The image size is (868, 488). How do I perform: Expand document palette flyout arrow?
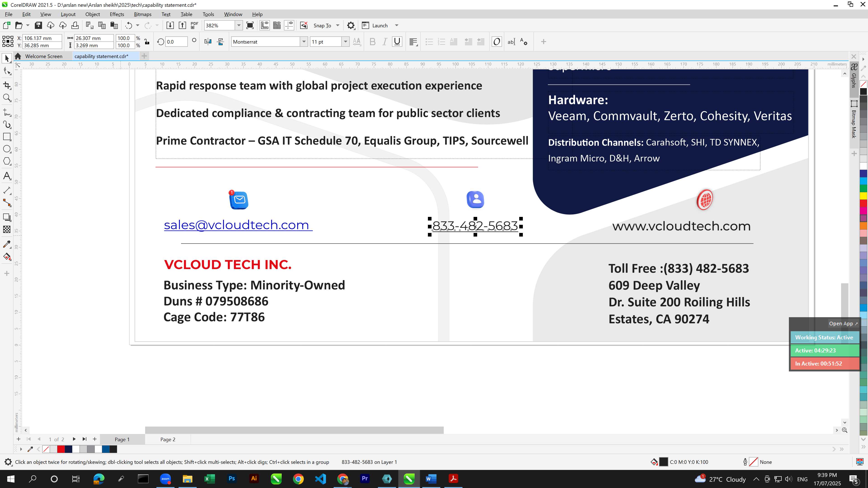[21, 449]
